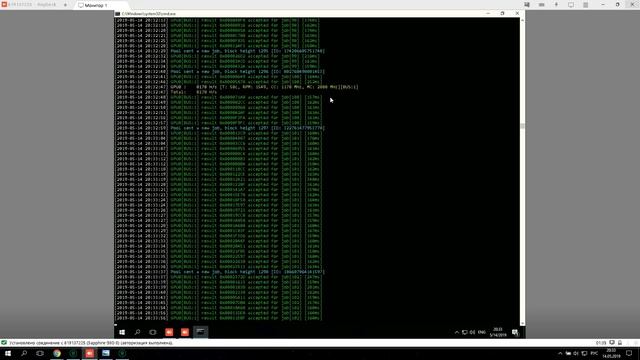Viewport: 640px width, 360px height.
Task: Close the remote cmd.exe window
Action: tap(517, 13)
